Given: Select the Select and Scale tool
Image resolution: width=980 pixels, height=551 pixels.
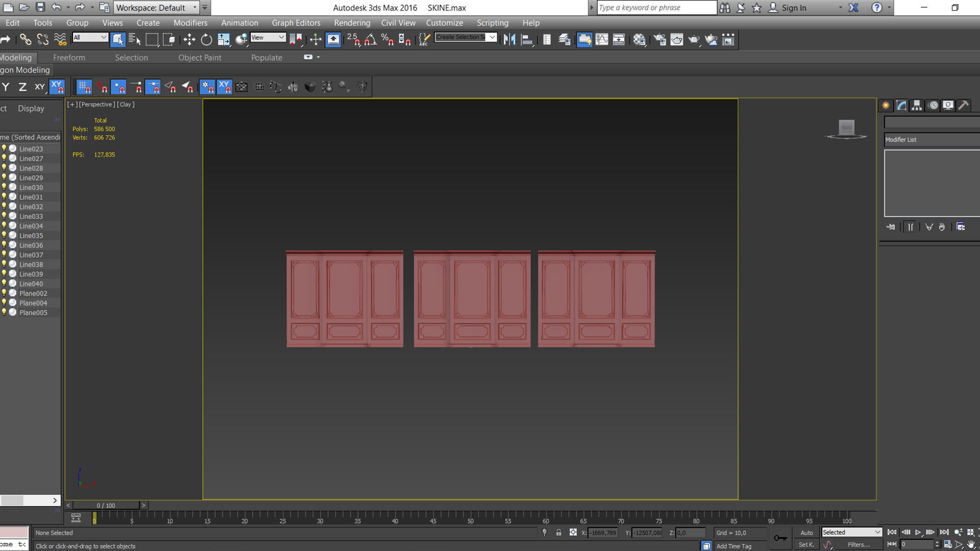Looking at the screenshot, I should click(224, 39).
